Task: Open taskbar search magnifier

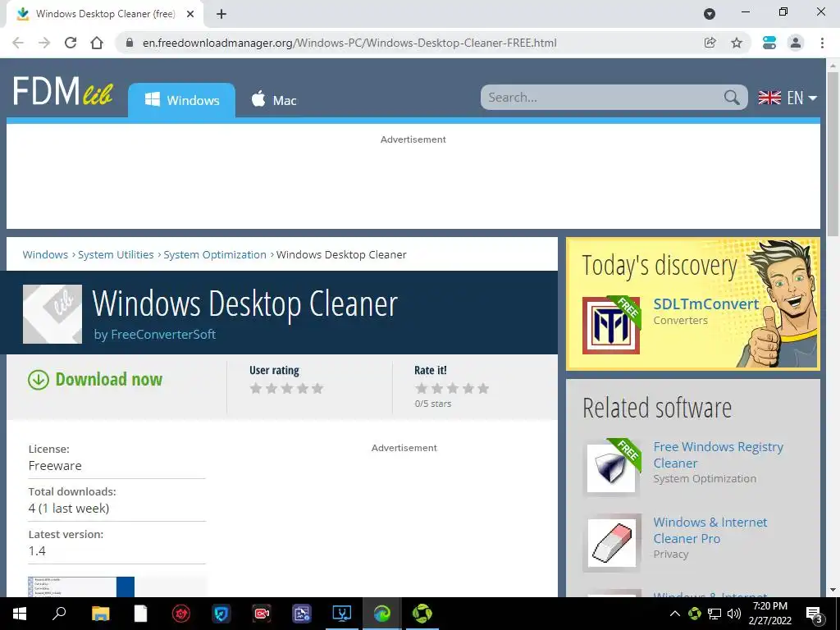Action: tap(59, 614)
